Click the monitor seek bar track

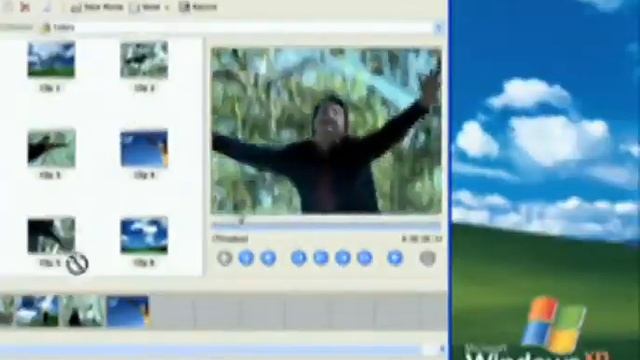coord(327,225)
